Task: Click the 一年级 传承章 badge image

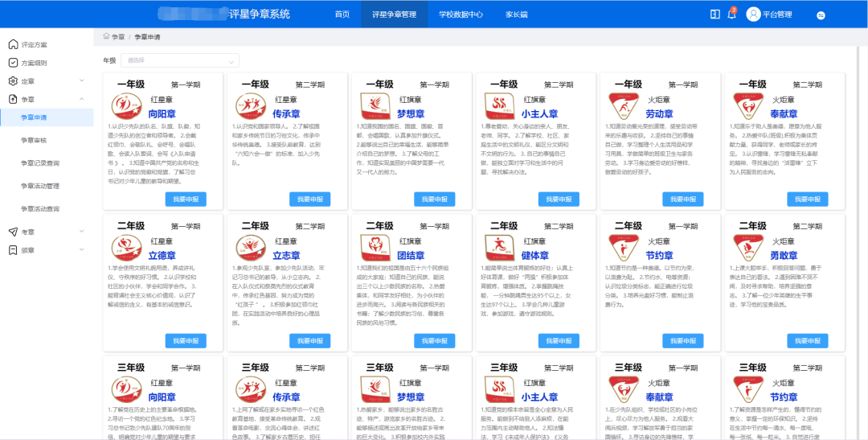Action: [251, 106]
